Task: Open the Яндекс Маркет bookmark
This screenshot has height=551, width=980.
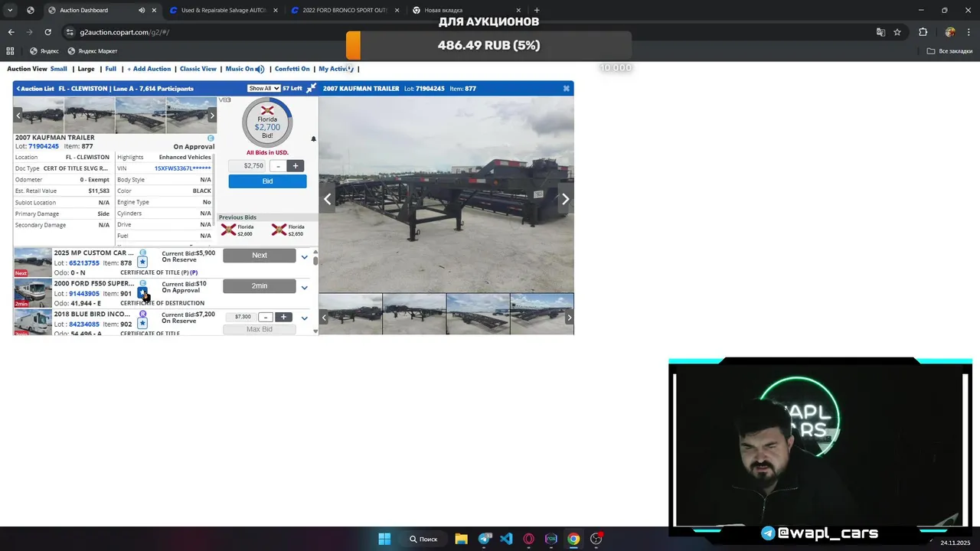Action: [x=93, y=51]
